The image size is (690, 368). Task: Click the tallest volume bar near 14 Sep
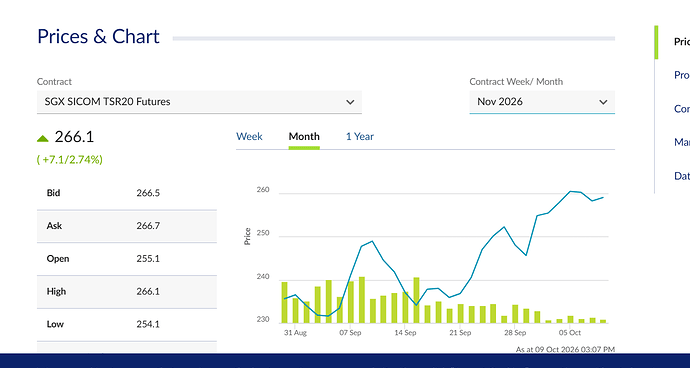(x=416, y=300)
